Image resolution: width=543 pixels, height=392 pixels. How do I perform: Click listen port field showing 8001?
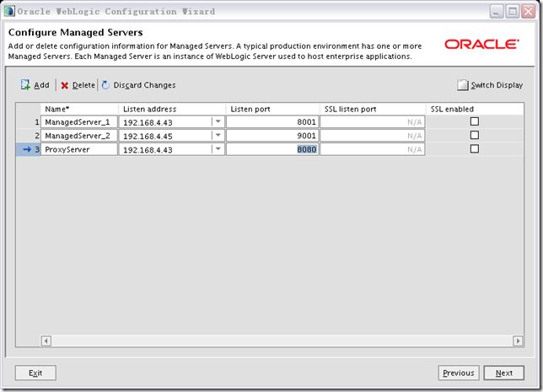272,122
